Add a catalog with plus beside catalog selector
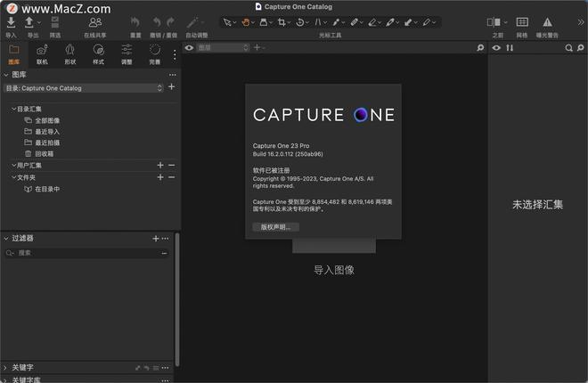 [x=171, y=87]
